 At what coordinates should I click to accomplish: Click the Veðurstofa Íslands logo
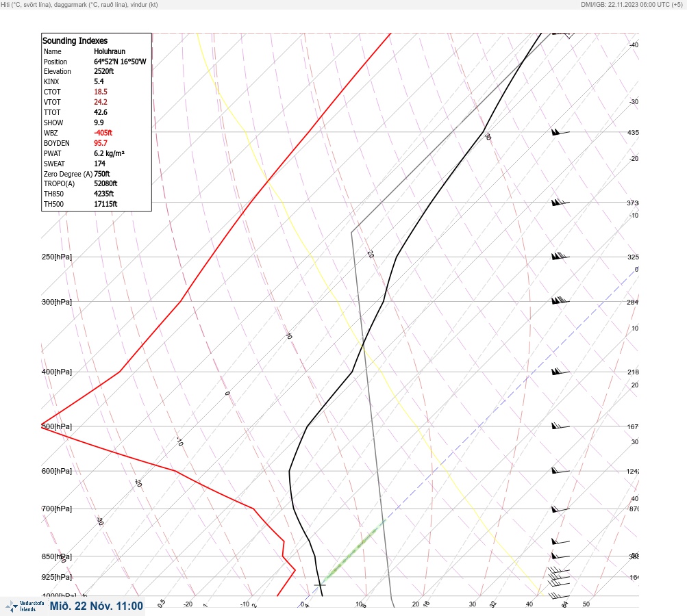[x=25, y=606]
